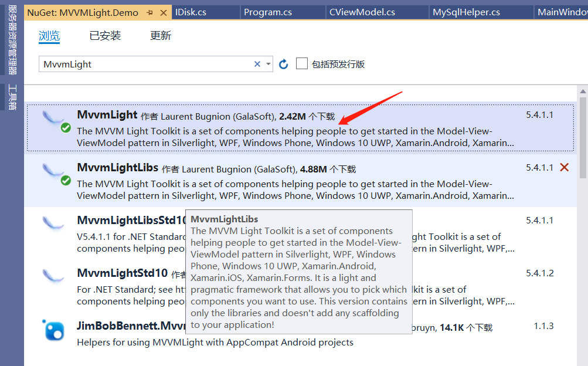Click the MvvmLightLibsStd10 package icon
588x366 pixels.
[54, 223]
